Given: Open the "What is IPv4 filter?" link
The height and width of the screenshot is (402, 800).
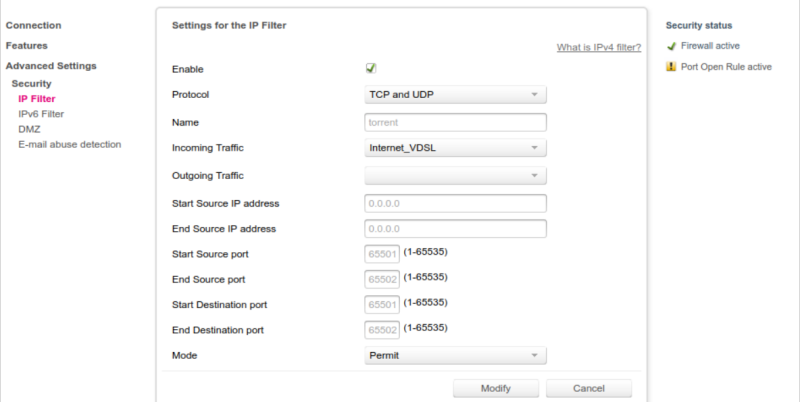Looking at the screenshot, I should (598, 47).
